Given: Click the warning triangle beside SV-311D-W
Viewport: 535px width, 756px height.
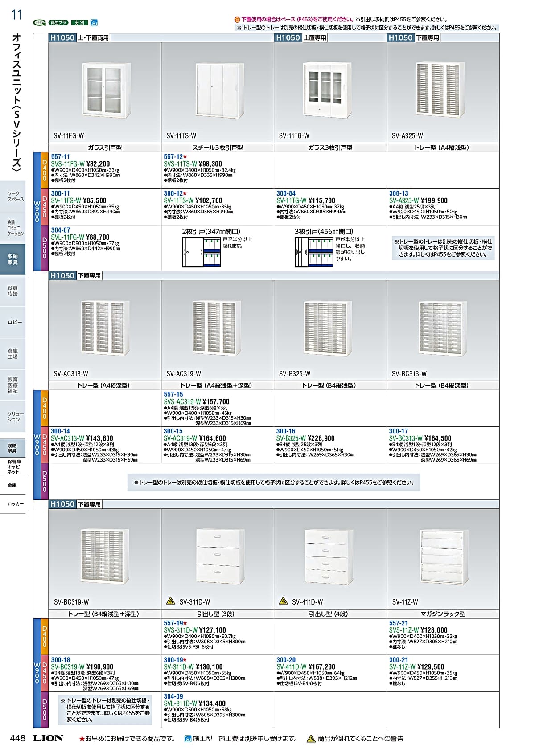Looking at the screenshot, I should (170, 601).
